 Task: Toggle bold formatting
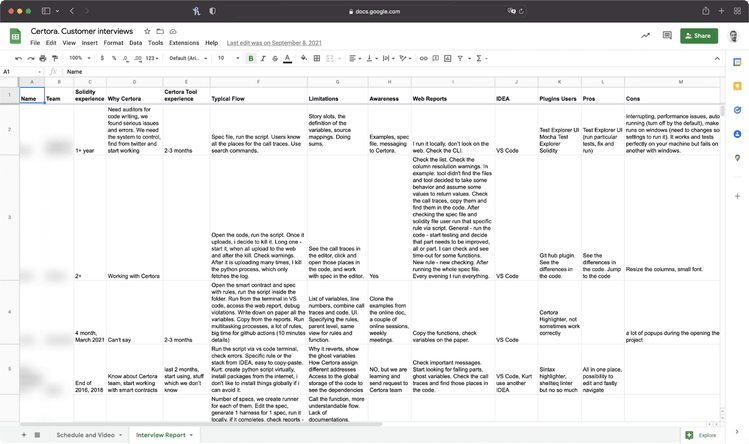250,58
